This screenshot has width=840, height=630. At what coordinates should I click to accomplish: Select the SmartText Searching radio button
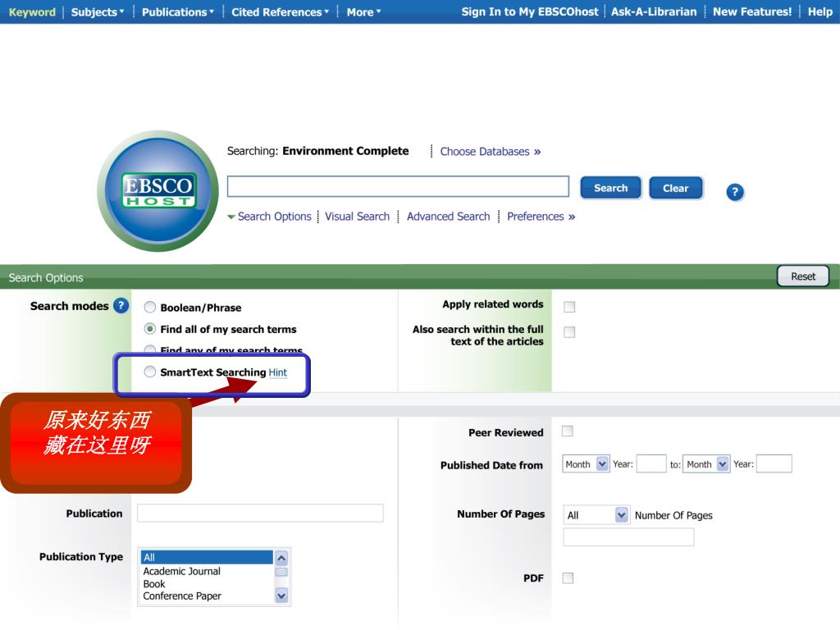[x=150, y=372]
